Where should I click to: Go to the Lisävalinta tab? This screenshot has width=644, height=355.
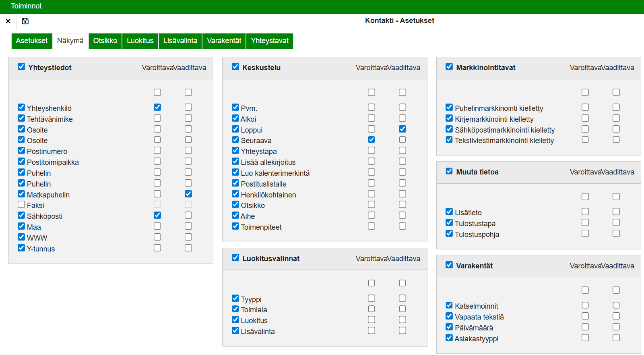click(x=180, y=41)
